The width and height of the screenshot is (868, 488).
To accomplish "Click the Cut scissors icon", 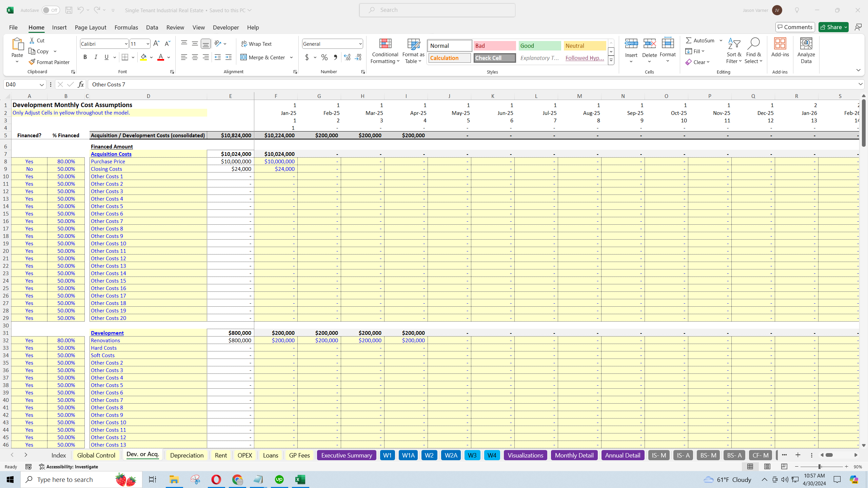I will coord(32,40).
